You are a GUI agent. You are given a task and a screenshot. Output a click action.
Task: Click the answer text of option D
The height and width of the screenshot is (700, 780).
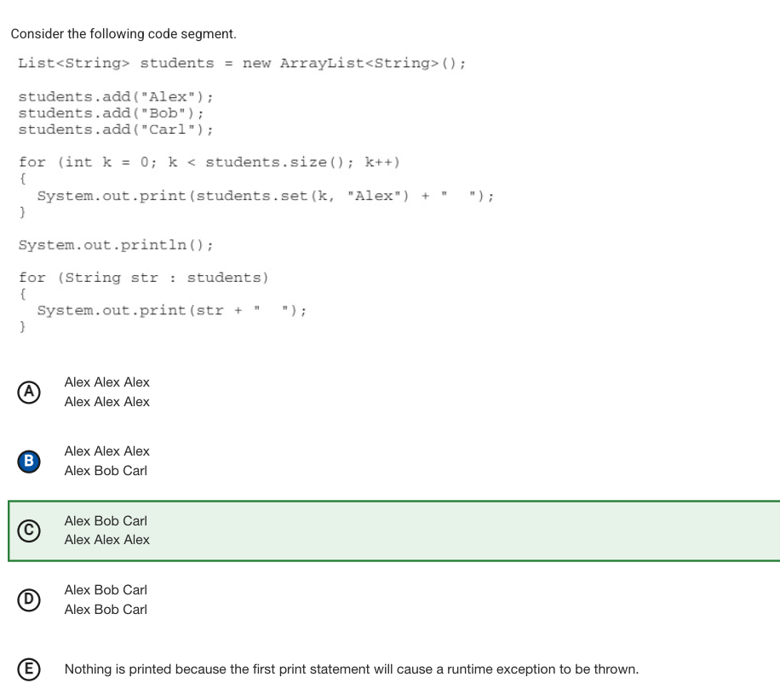click(106, 600)
